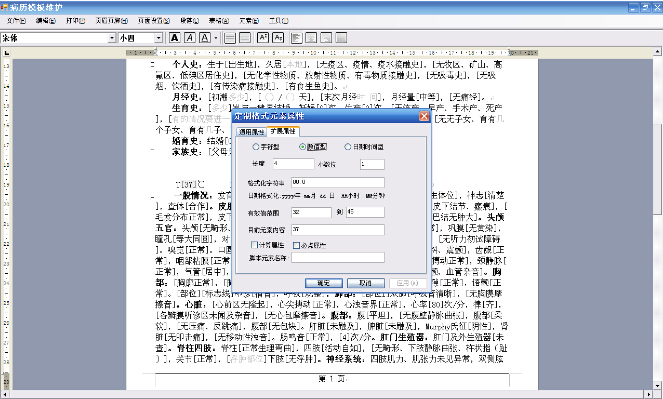Justify text alignment
Viewport: 663px width, 399px height.
341,38
